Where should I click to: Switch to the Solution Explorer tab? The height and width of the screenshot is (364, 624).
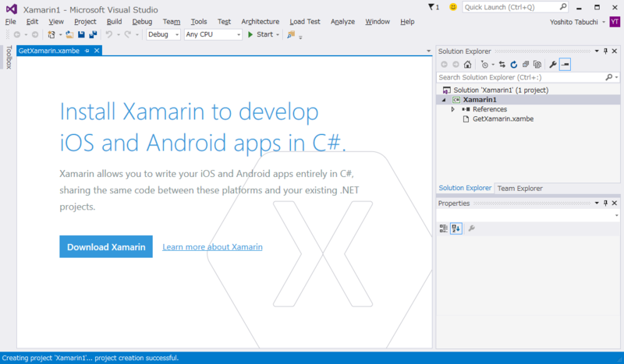tap(465, 188)
